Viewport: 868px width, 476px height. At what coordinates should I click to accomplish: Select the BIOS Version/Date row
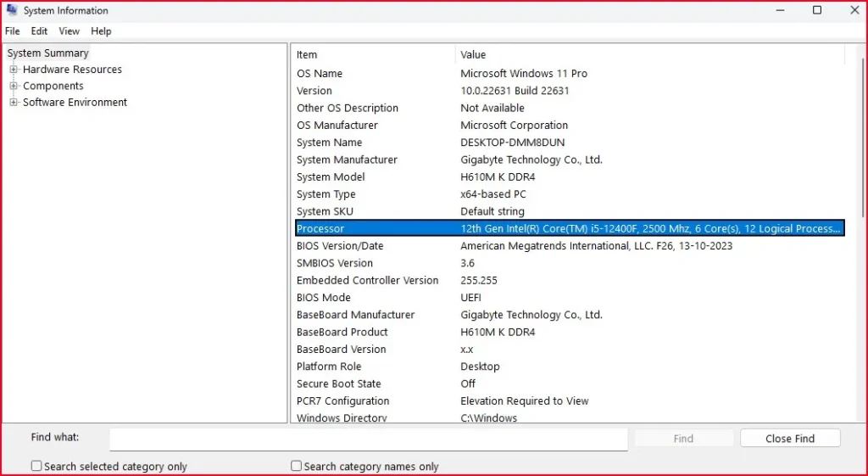pyautogui.click(x=570, y=246)
